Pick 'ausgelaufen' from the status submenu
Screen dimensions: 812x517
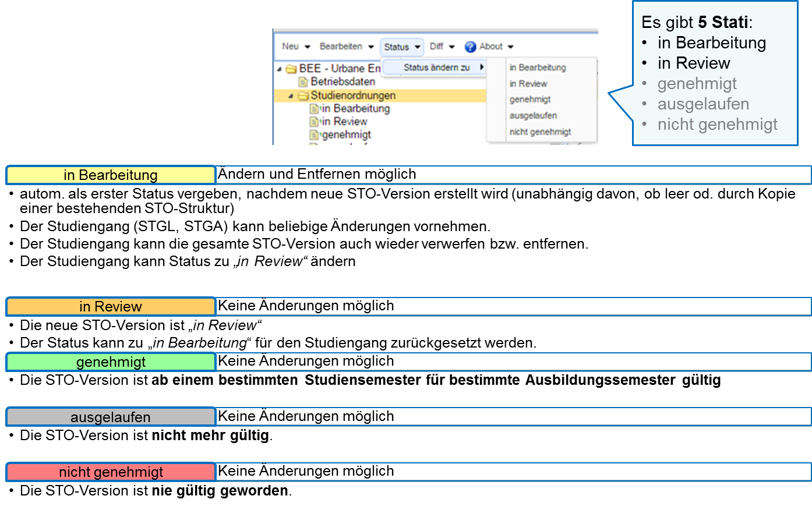[533, 116]
